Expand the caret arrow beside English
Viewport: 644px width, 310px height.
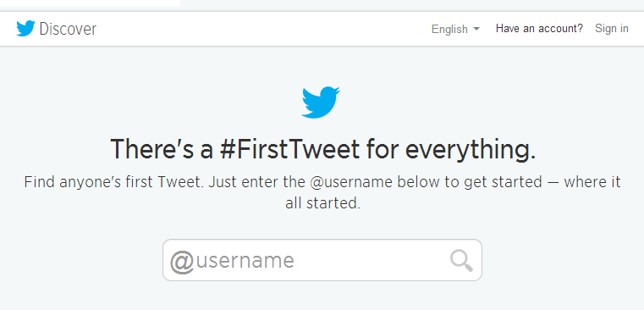coord(476,29)
